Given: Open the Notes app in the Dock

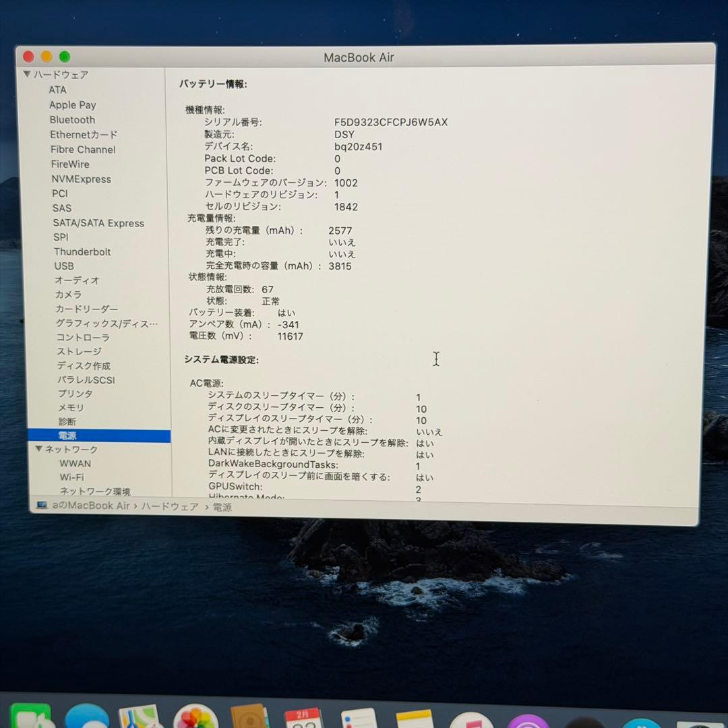Looking at the screenshot, I should coord(414,719).
